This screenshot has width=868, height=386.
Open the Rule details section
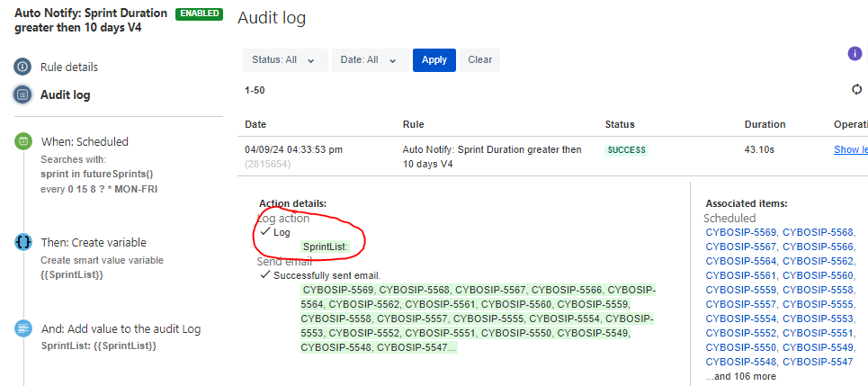[x=69, y=67]
